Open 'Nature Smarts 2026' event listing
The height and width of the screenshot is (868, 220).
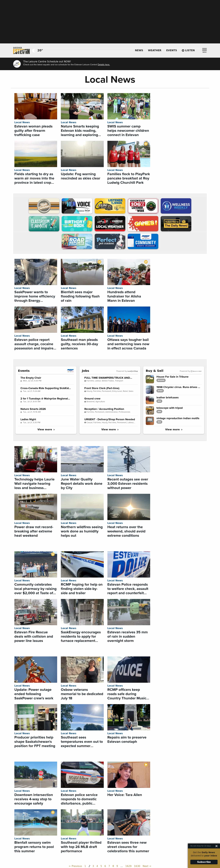(33, 409)
